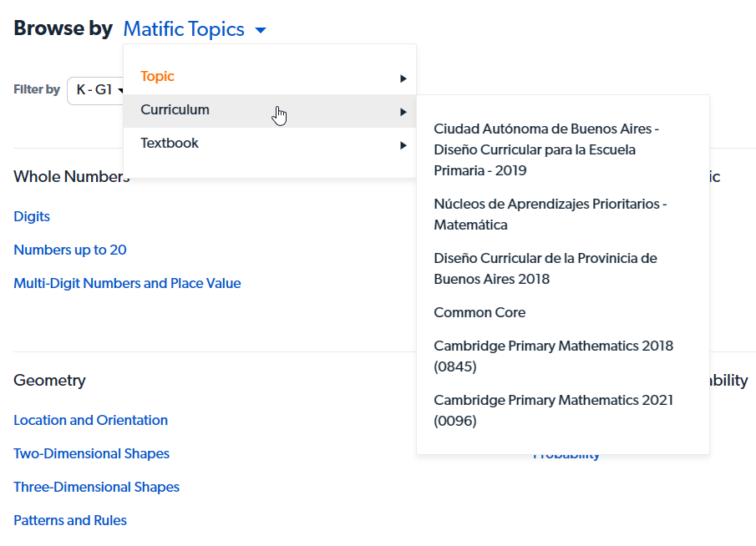Open Patterns and Rules link
The image size is (756, 546).
coord(70,520)
